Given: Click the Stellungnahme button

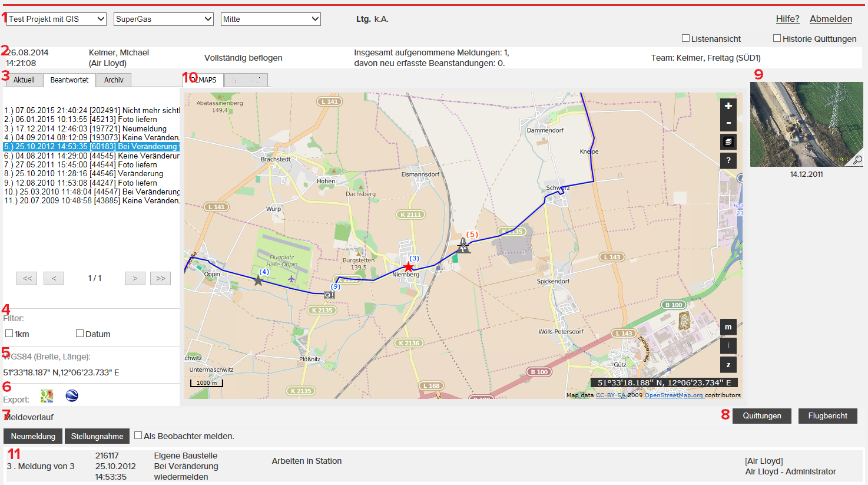Looking at the screenshot, I should [97, 436].
